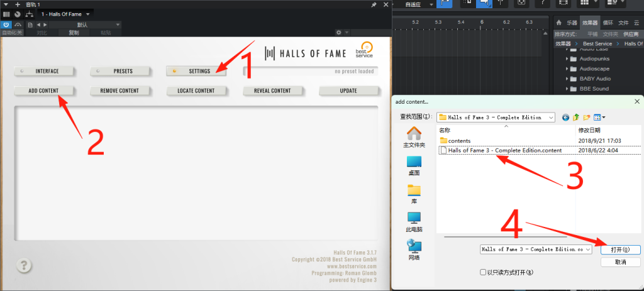Click the REMOVE CONTENT button
The image size is (644, 291).
click(x=120, y=91)
